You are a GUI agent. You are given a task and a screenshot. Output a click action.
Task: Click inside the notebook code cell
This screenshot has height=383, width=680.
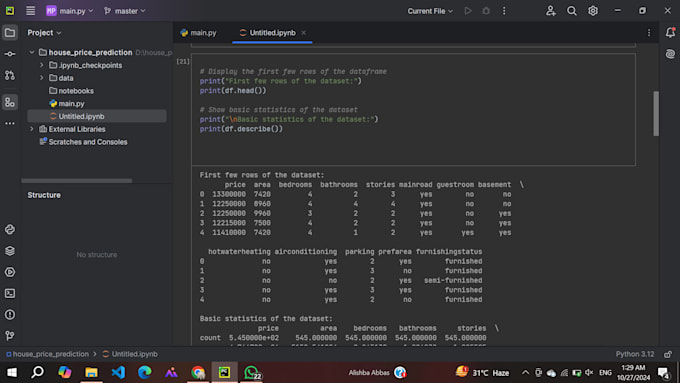tap(413, 109)
